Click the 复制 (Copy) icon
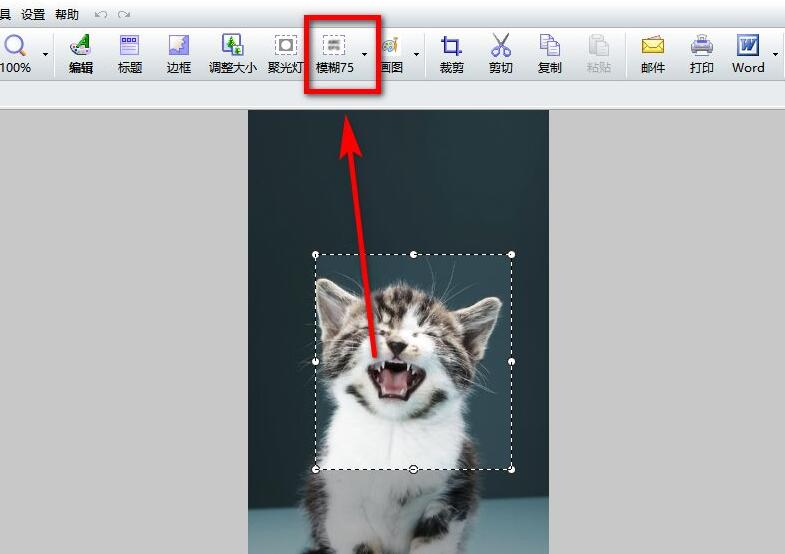This screenshot has width=785, height=554. (550, 53)
